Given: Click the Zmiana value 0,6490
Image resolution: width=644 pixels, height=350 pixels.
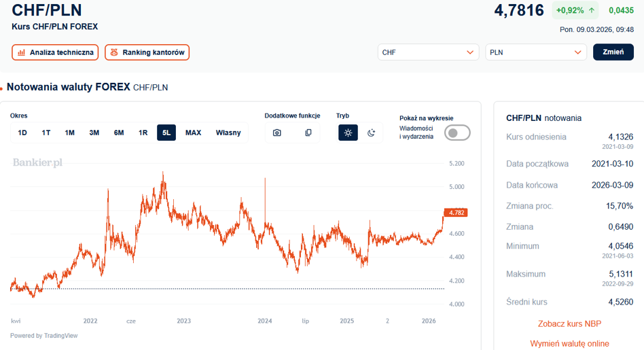Looking at the screenshot, I should [621, 227].
